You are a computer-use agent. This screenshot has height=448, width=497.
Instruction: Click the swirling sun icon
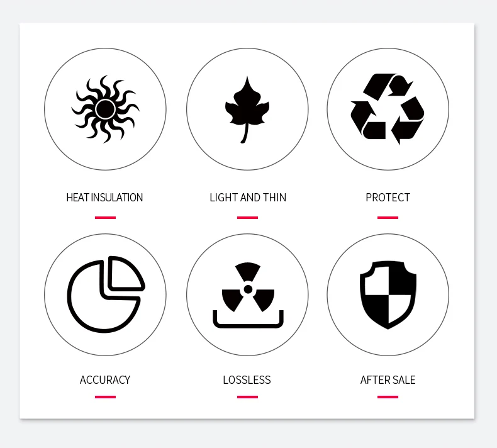[105, 109]
